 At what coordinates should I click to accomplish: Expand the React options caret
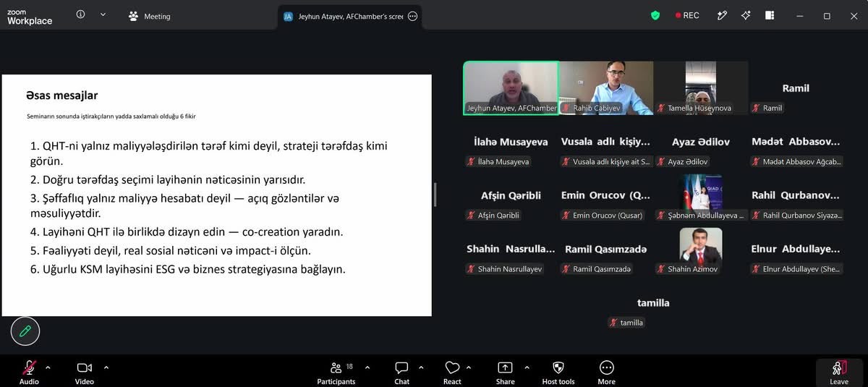(469, 367)
